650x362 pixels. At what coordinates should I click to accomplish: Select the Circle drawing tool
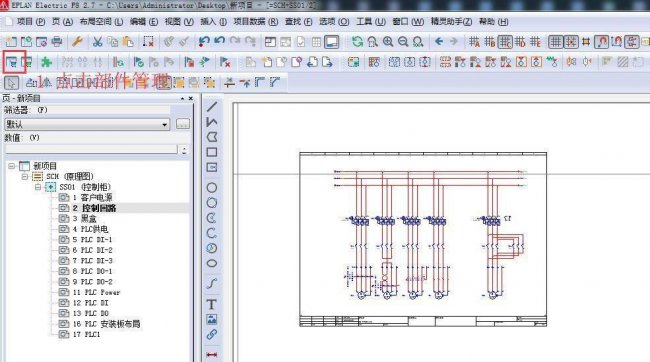[212, 187]
